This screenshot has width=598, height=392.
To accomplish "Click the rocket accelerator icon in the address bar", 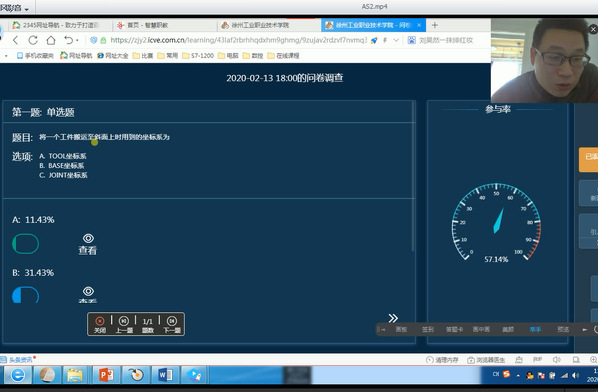I will click(374, 40).
